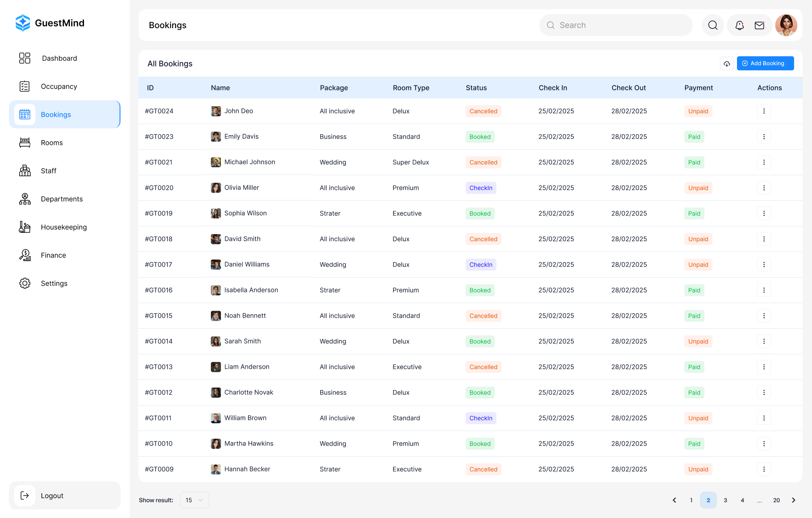Screen dimensions: 812x518
Task: Expand the Show result count dropdown
Action: click(x=194, y=500)
